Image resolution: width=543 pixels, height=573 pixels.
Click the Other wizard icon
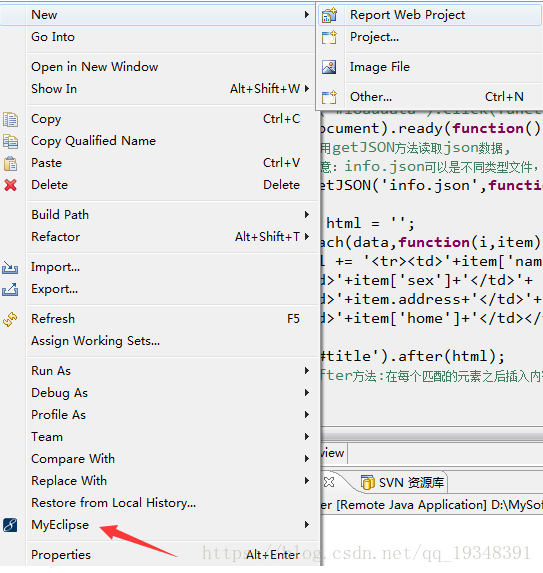click(x=329, y=97)
